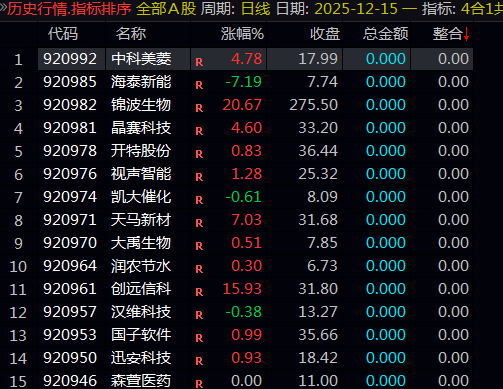This screenshot has height=389, width=503.
Task: Select stock code 920976
Action: [x=70, y=174]
